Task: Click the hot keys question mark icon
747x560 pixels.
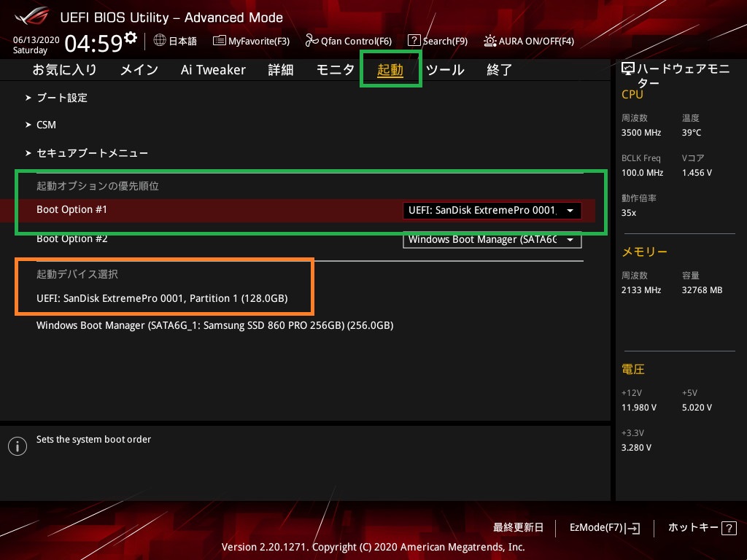Action: click(x=729, y=528)
